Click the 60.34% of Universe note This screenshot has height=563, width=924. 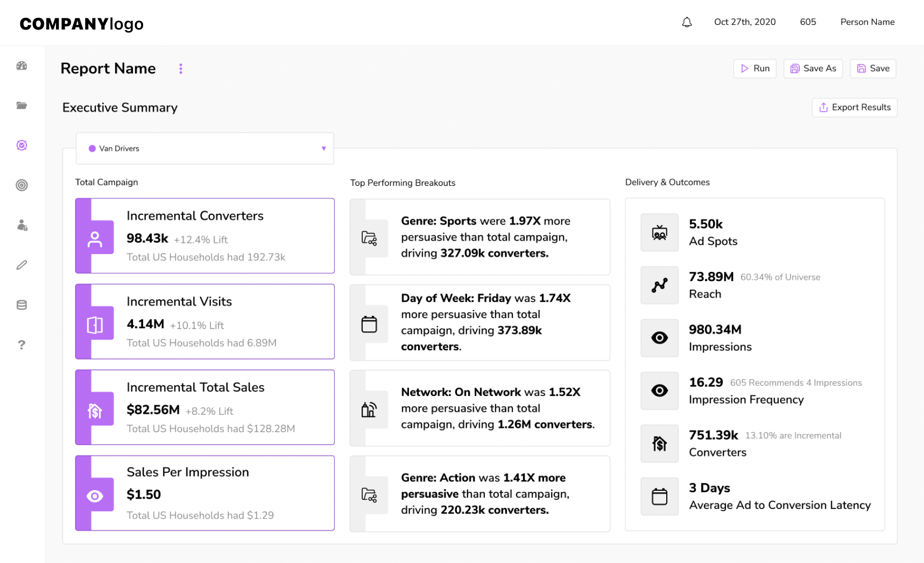pos(780,277)
